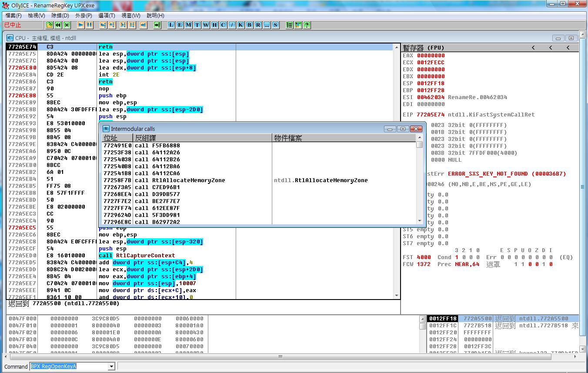Open appearance options with the colored grid icon

(x=298, y=25)
